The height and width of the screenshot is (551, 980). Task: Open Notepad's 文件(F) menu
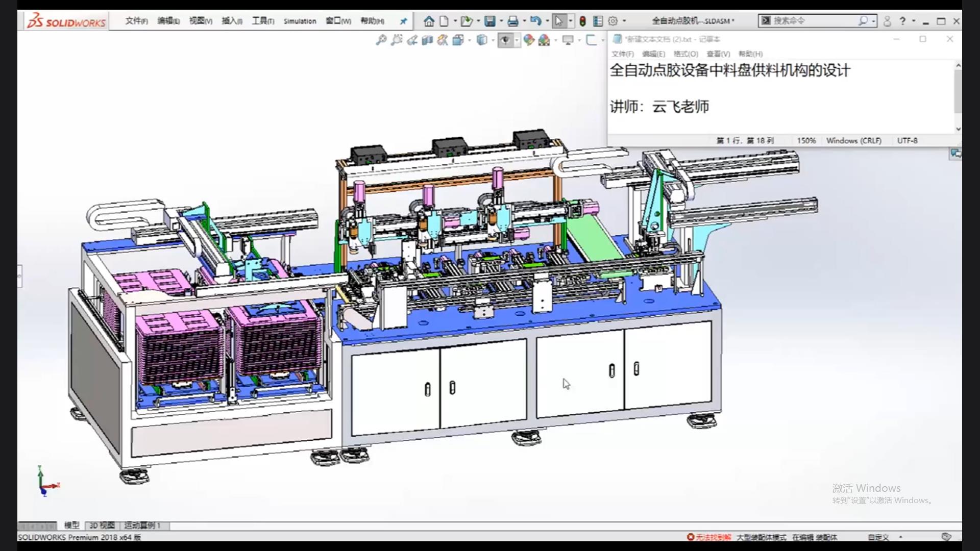[623, 54]
